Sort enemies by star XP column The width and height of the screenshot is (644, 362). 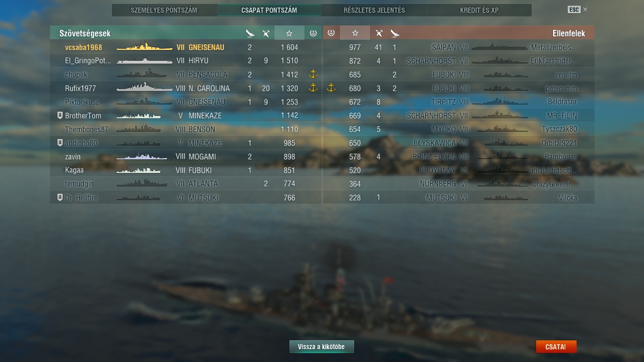pos(355,33)
